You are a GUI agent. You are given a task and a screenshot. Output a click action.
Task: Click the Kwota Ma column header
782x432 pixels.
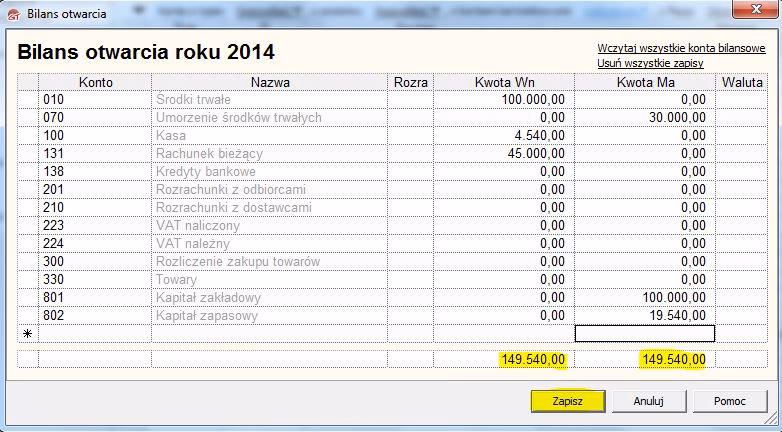tap(645, 82)
